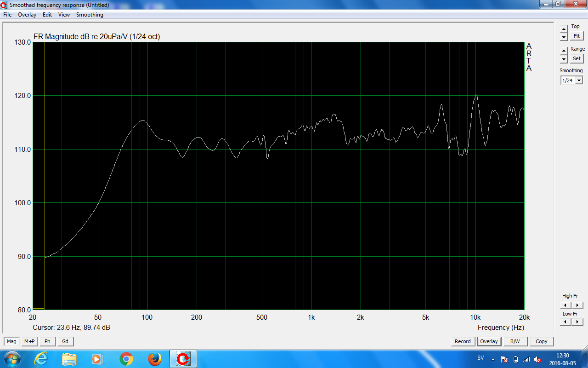This screenshot has height=368, width=588.
Task: Click the 1k x-axis label
Action: coord(311,317)
